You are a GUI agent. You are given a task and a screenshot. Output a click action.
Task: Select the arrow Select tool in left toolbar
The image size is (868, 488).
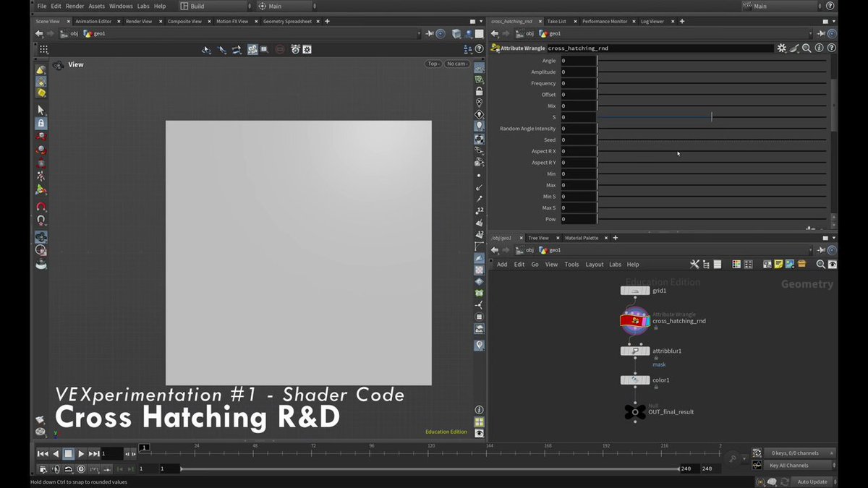click(x=41, y=110)
